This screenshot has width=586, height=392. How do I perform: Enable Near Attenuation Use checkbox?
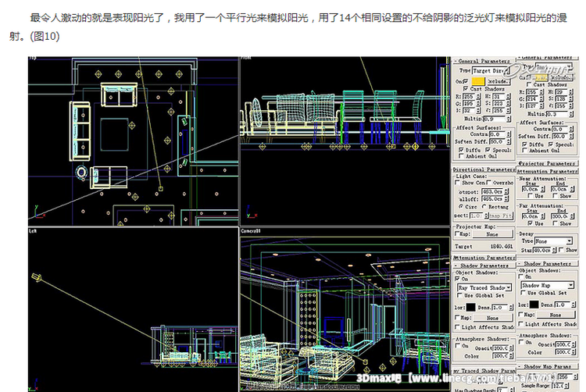coord(530,196)
